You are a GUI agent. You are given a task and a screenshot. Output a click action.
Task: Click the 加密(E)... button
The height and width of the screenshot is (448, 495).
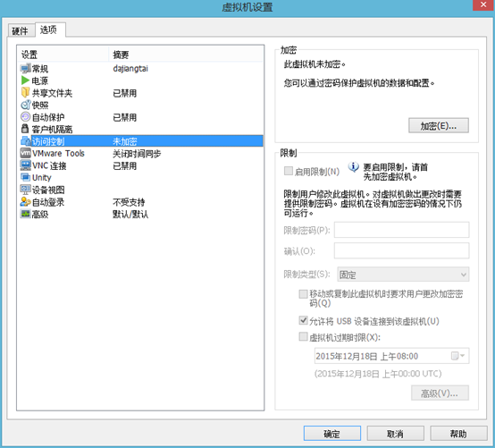438,126
